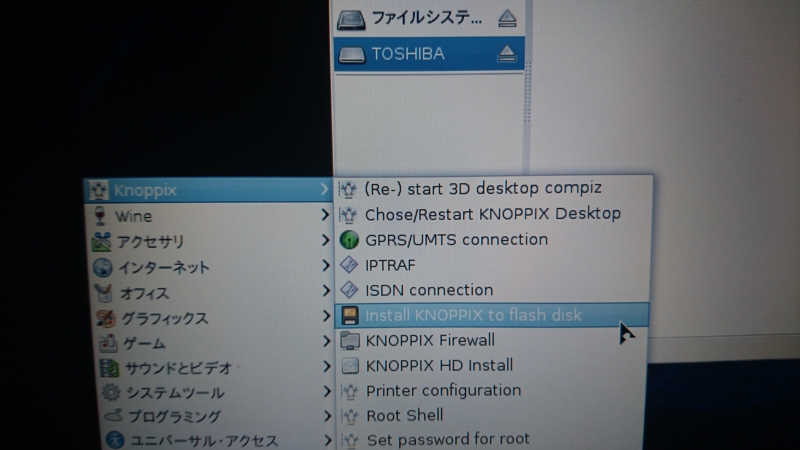Screen dimensions: 800x450
Task: Click the Printer configuration icon
Action: [x=350, y=391]
